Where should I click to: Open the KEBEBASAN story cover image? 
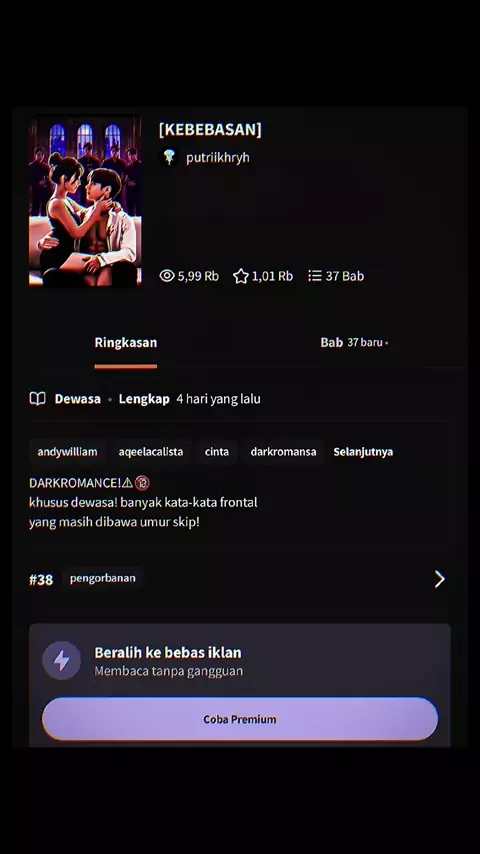85,201
